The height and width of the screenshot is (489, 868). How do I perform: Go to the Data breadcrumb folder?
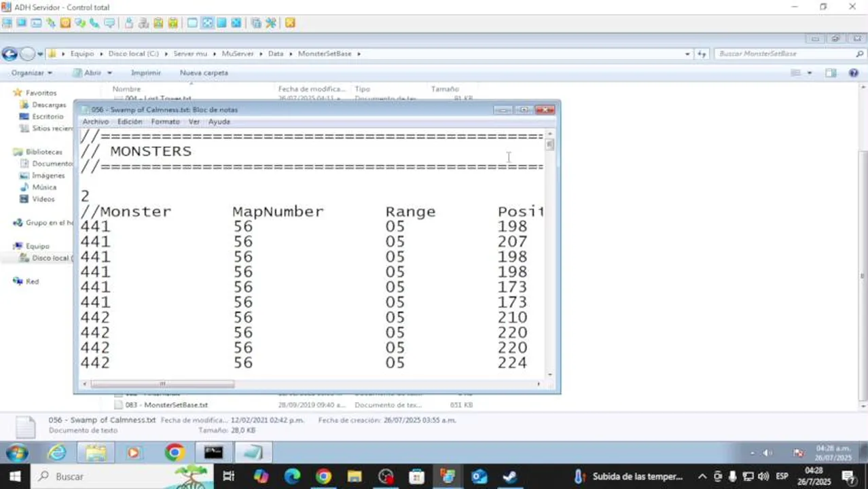[x=276, y=54]
